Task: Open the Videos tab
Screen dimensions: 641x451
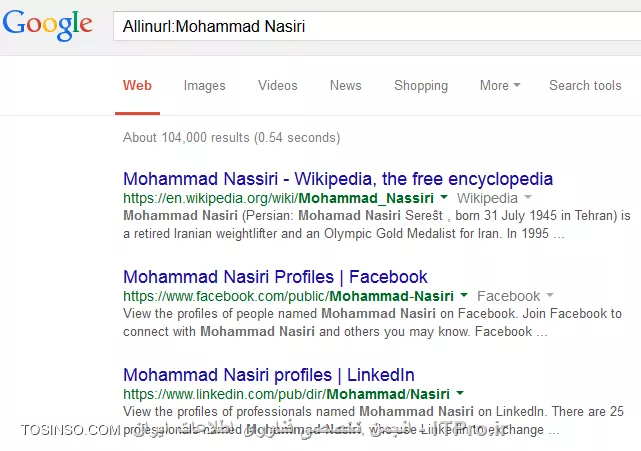Action: 278,85
